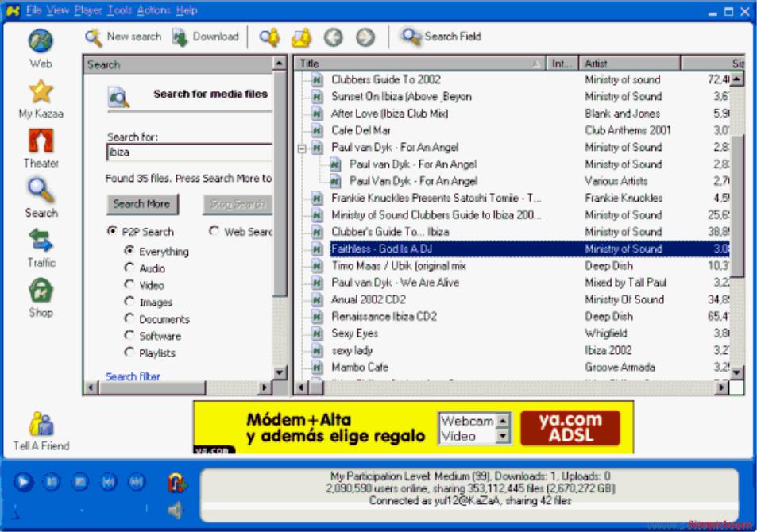Select the Faithless - God Is A DJ row
Image resolution: width=757 pixels, height=532 pixels.
click(x=529, y=249)
